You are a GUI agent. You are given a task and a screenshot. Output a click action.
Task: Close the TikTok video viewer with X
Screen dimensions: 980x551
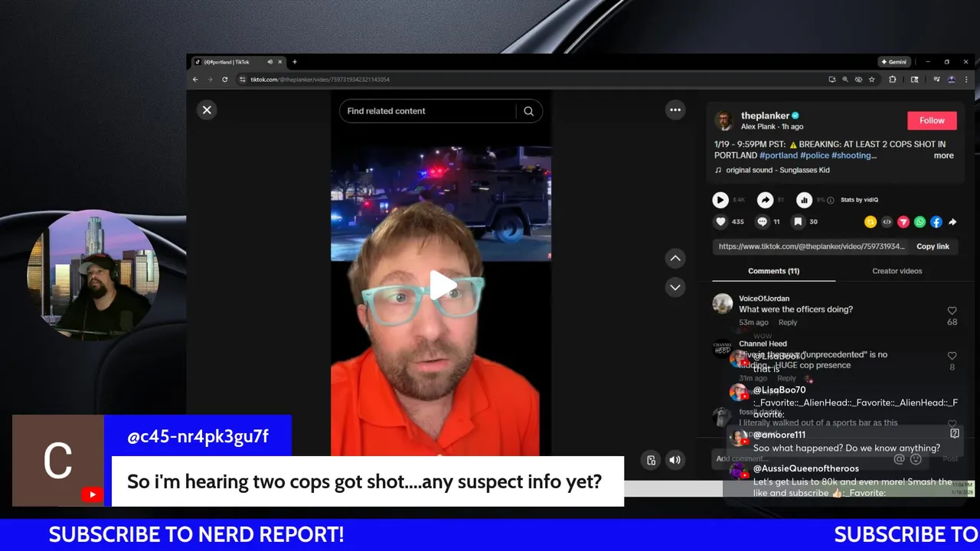coord(207,110)
